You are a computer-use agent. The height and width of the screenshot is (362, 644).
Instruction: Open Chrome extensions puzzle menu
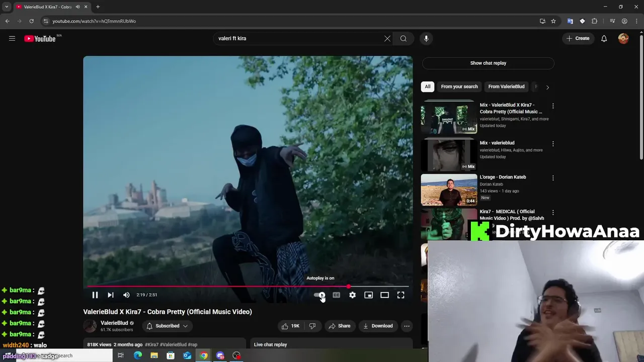[x=594, y=21]
